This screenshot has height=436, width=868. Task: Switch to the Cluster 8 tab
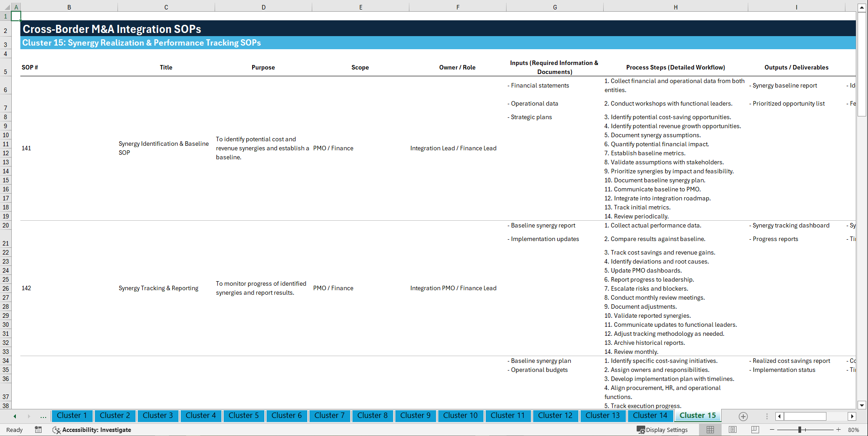pos(372,416)
